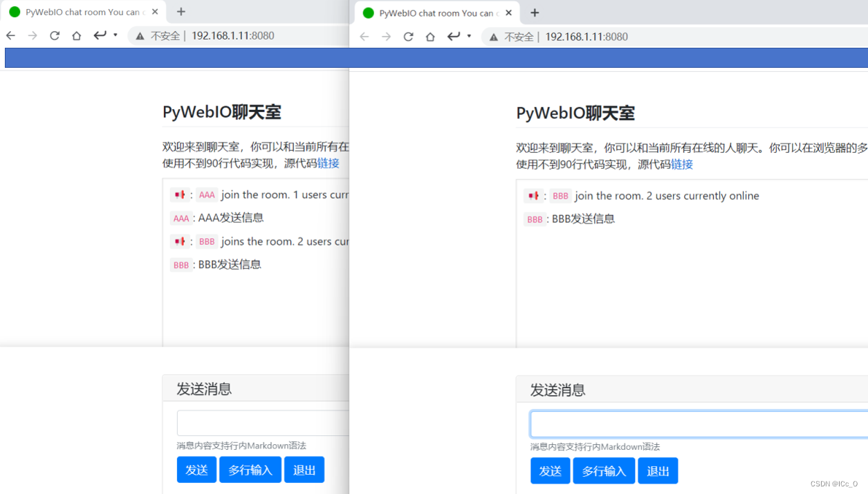
Task: Open history dropdown arrow in left browser
Action: (x=116, y=35)
